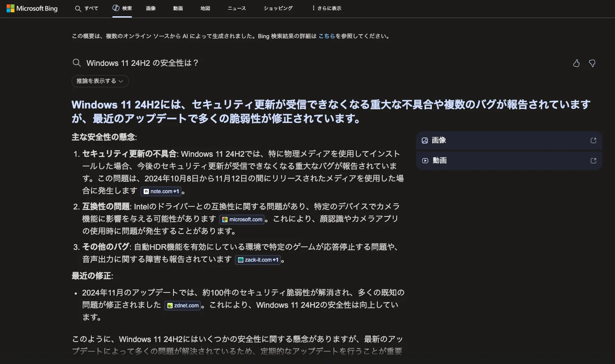Viewport: 615px width, 364px height.
Task: Click the play icon on 動画 card
Action: [x=425, y=161]
